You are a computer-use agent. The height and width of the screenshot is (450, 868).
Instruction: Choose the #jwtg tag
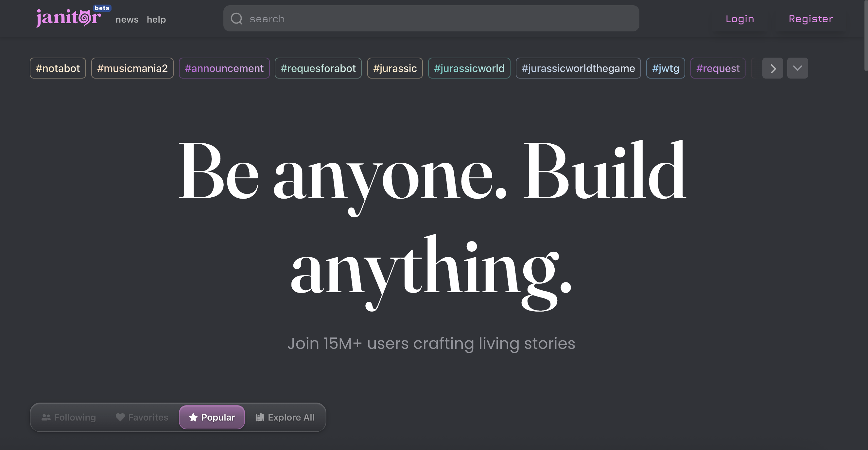(666, 68)
